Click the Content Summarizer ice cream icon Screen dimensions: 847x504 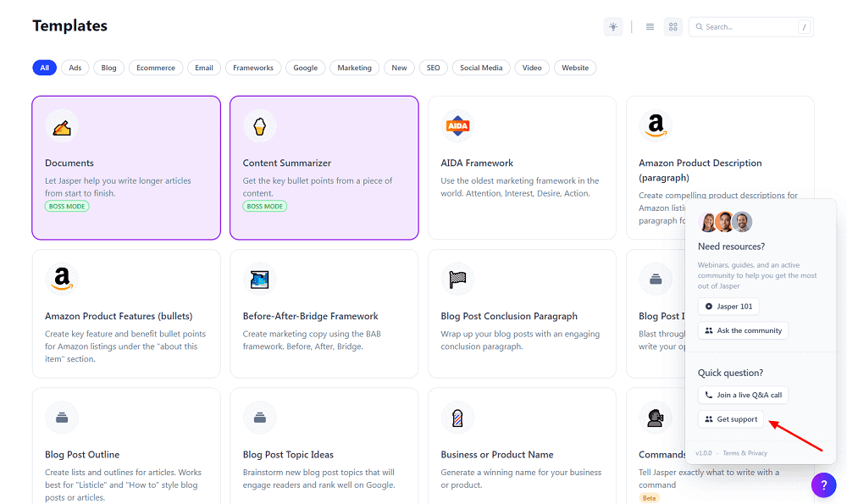coord(260,126)
